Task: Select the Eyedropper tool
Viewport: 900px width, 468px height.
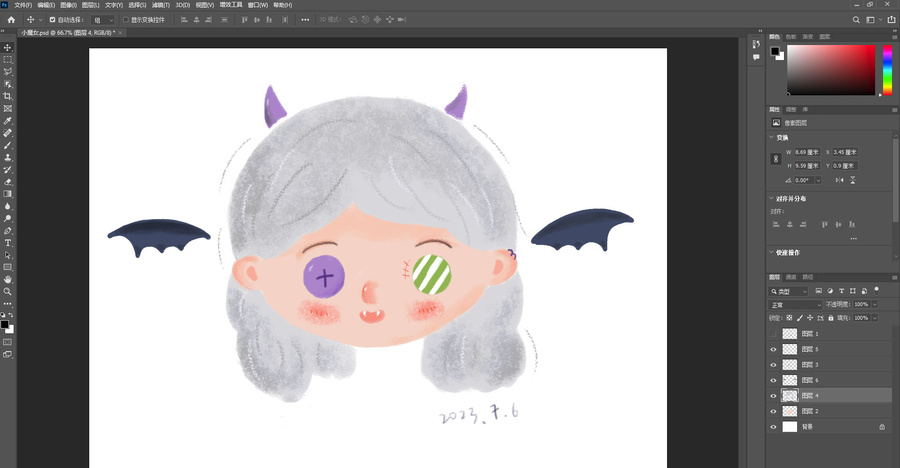Action: pyautogui.click(x=7, y=121)
